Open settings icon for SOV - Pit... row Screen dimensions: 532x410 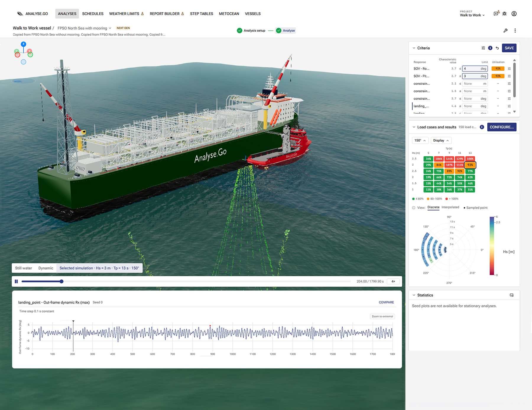tap(509, 76)
